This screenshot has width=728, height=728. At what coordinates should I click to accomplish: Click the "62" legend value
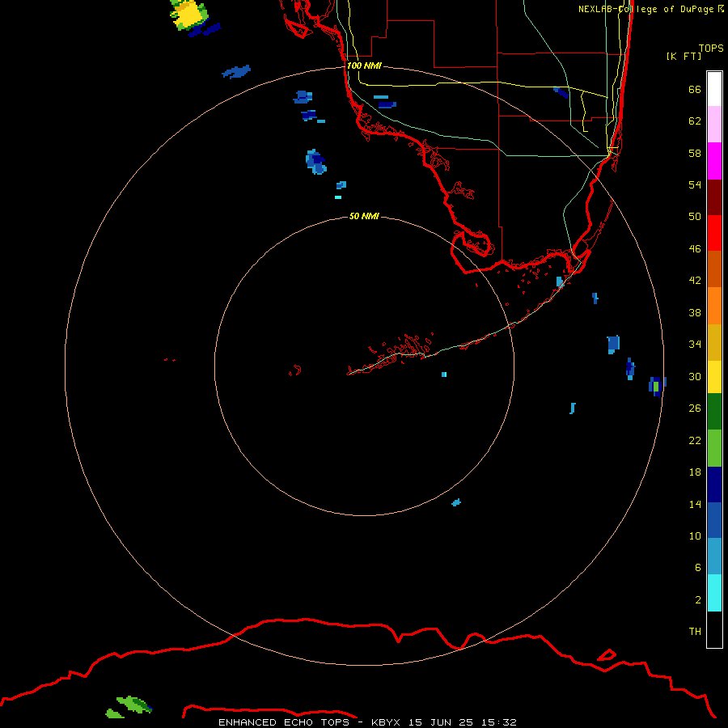tap(695, 121)
